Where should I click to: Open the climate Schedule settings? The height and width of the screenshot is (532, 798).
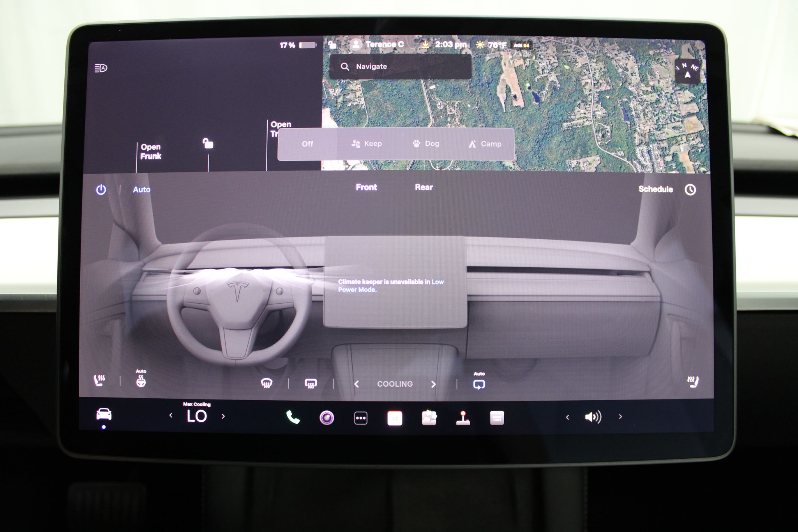[x=655, y=189]
